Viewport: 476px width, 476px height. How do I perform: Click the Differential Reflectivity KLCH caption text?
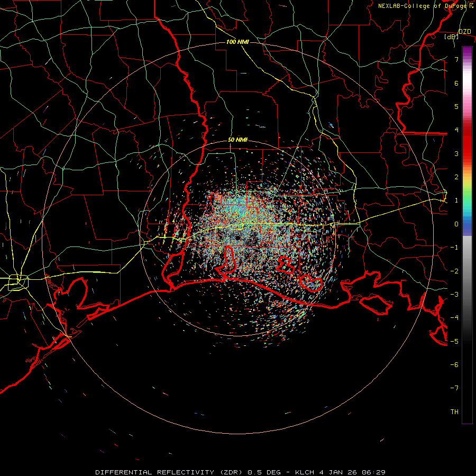pyautogui.click(x=241, y=472)
